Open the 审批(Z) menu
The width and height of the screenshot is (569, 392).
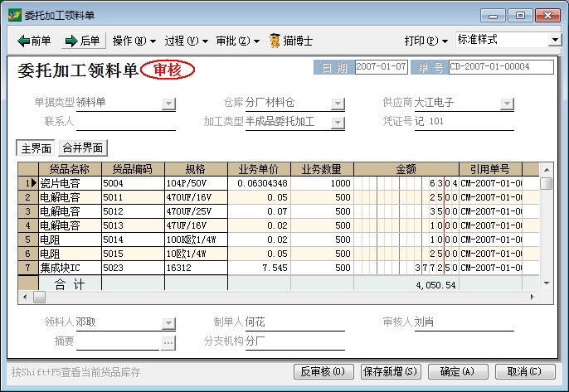pos(238,41)
